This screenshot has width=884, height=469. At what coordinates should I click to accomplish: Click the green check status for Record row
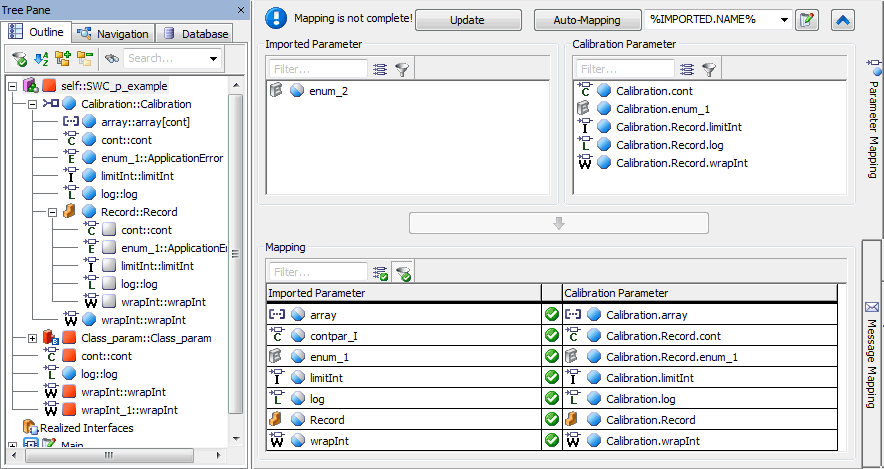[x=552, y=419]
